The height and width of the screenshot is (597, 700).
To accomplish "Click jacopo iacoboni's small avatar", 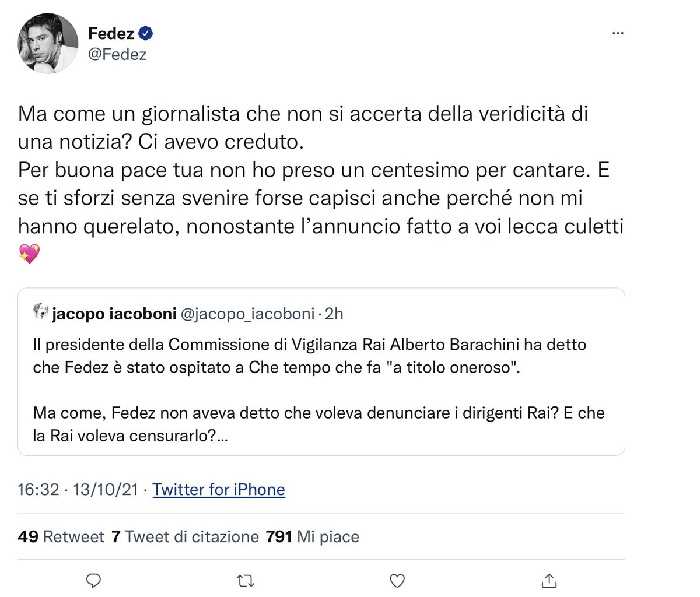I will click(x=41, y=313).
